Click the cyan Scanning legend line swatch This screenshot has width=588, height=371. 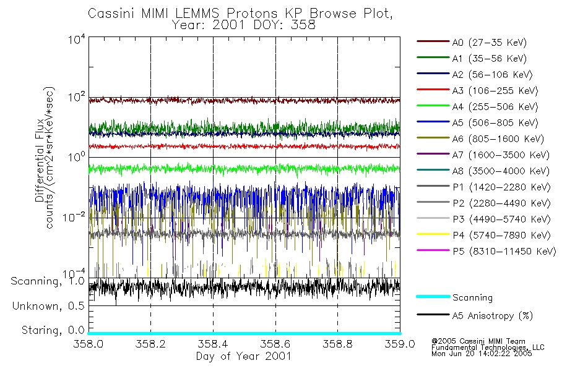coord(433,296)
